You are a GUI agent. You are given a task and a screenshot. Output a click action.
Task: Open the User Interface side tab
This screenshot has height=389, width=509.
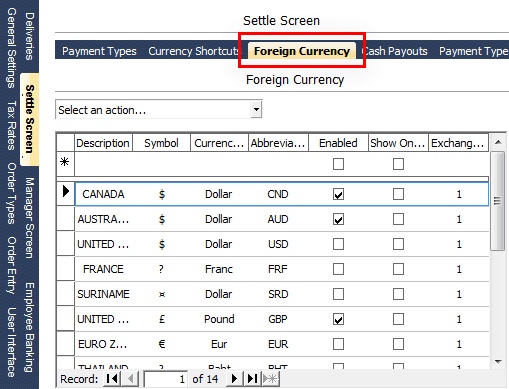[11, 342]
